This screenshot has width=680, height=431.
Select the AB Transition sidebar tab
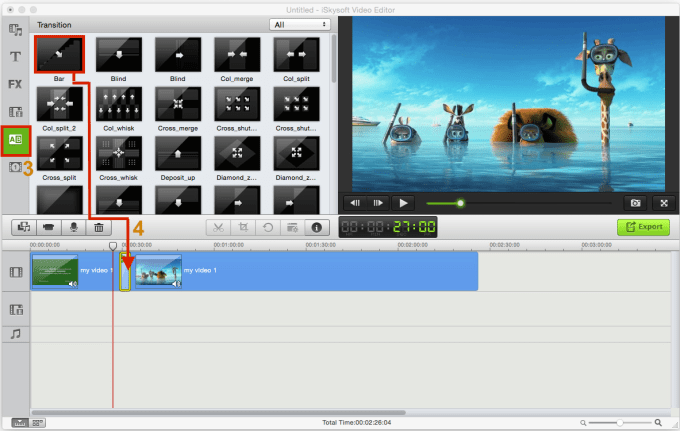click(16, 140)
